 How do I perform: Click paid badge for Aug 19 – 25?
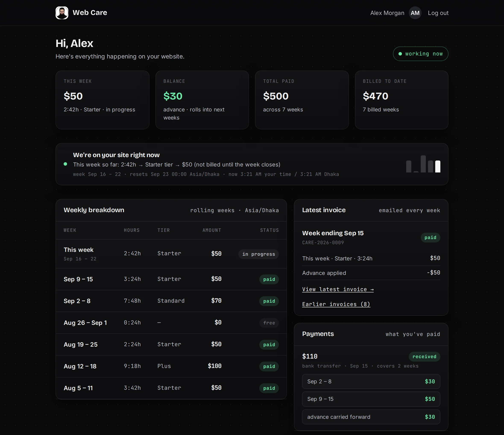click(x=269, y=344)
